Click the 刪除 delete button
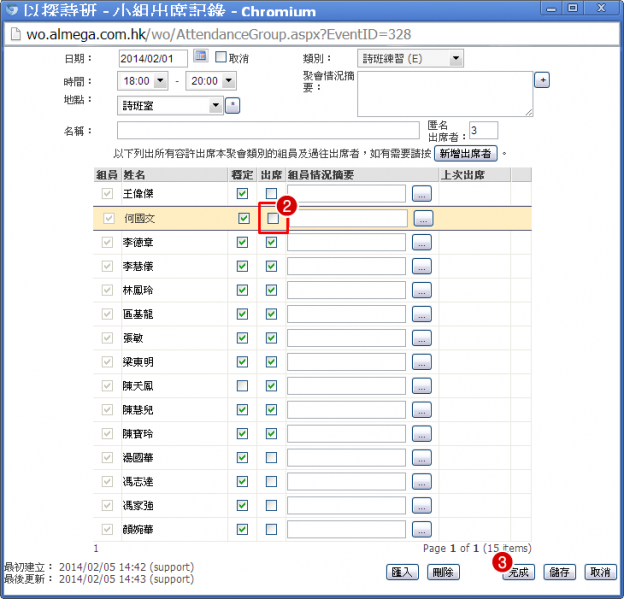 tap(443, 572)
